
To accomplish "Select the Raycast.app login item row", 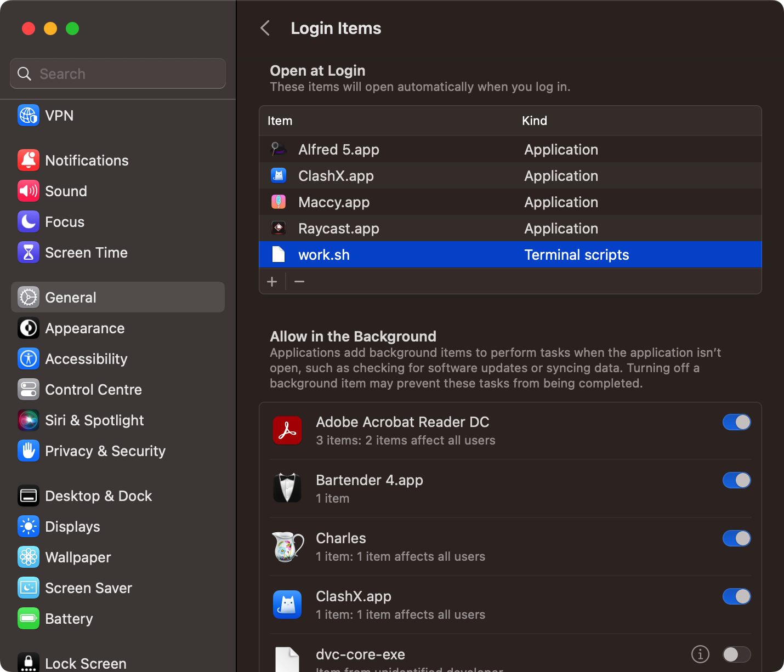I will [510, 228].
